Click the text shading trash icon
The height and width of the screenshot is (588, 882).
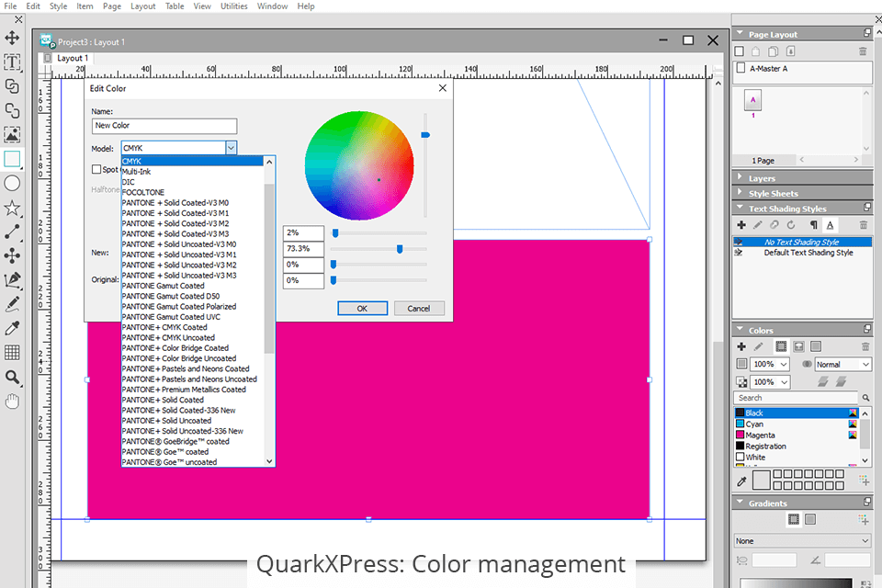[863, 225]
